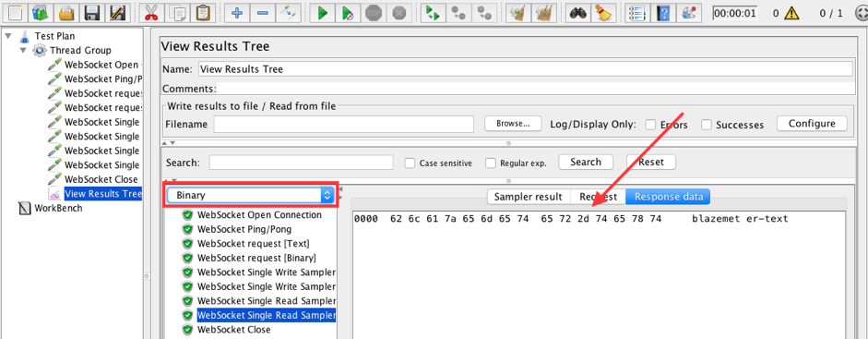Screen dimensions: 868x339
Task: Open the Binary renderer dropdown
Action: pos(250,195)
